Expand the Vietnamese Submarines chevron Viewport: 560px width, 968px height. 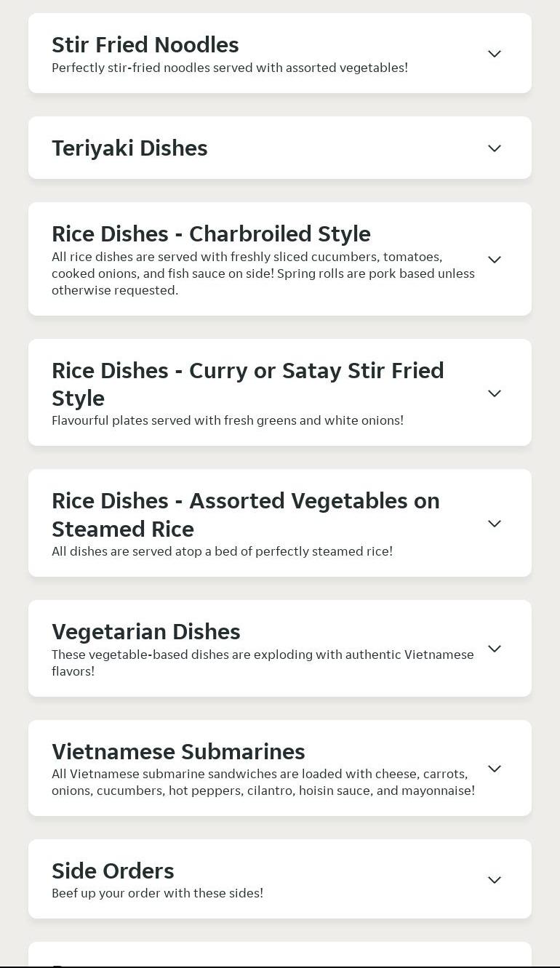click(494, 769)
